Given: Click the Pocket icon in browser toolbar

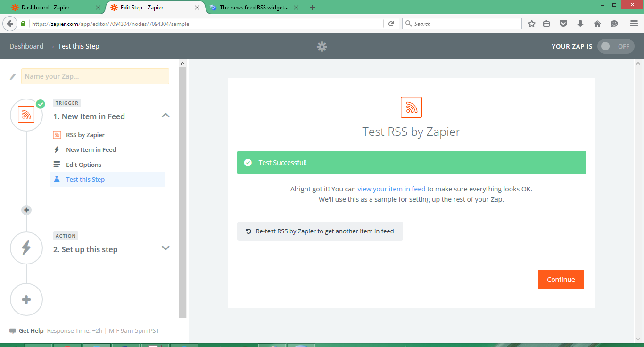Looking at the screenshot, I should (x=563, y=24).
